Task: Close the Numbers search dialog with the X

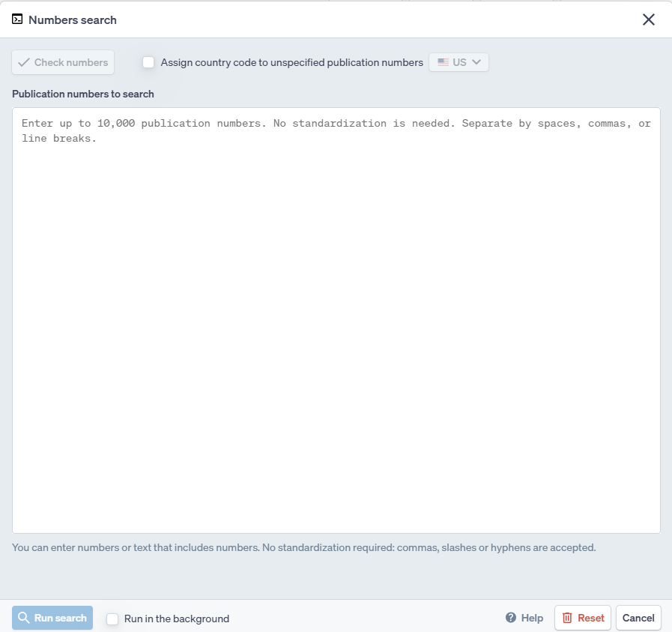Action: pos(649,19)
